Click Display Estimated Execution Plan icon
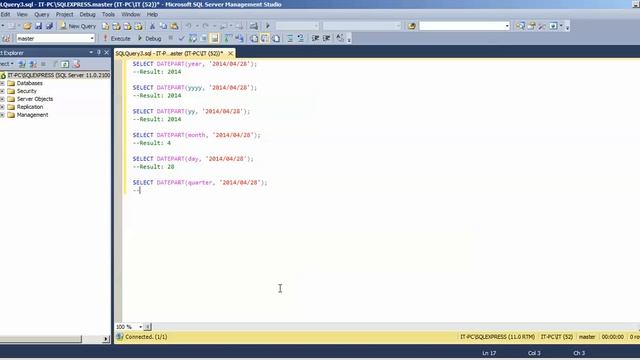The image size is (640, 360). 193,38
